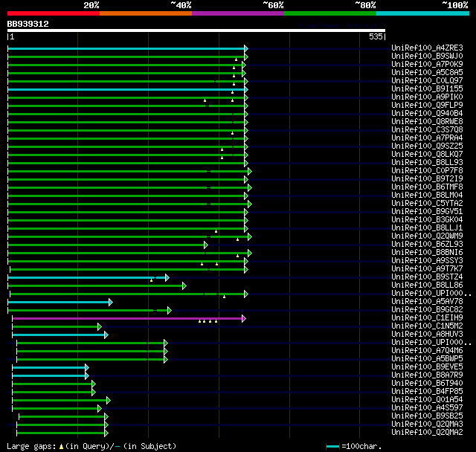476x452 pixels.
Task: Click the arrowhead ending the UniRef100_Q01A54 bar
Action: 109,401
